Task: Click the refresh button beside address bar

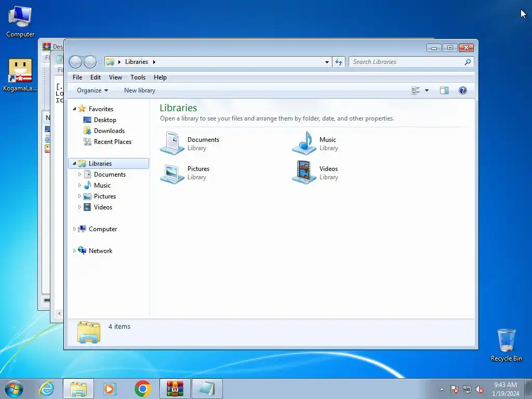Action: (x=339, y=62)
